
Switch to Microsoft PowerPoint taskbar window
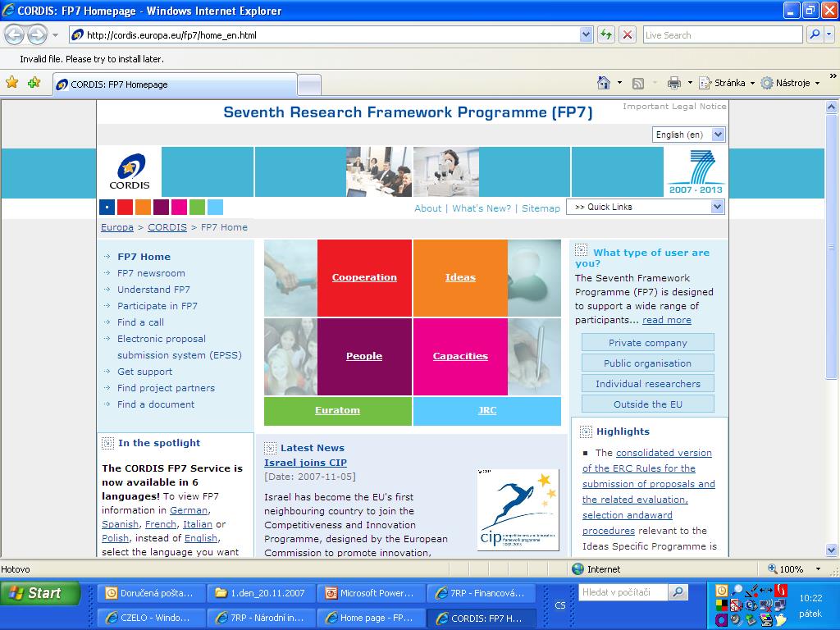371,593
